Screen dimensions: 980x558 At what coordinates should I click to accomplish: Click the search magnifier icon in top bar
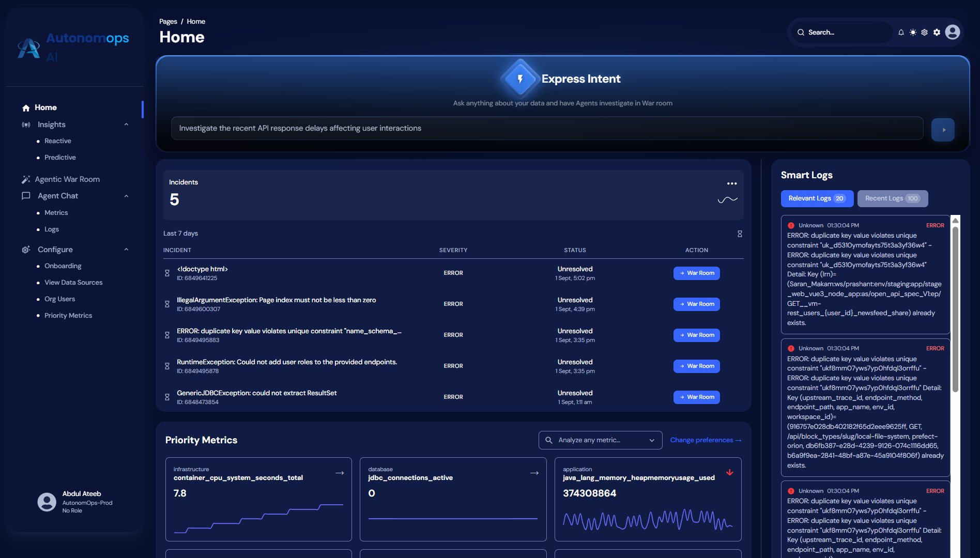801,33
